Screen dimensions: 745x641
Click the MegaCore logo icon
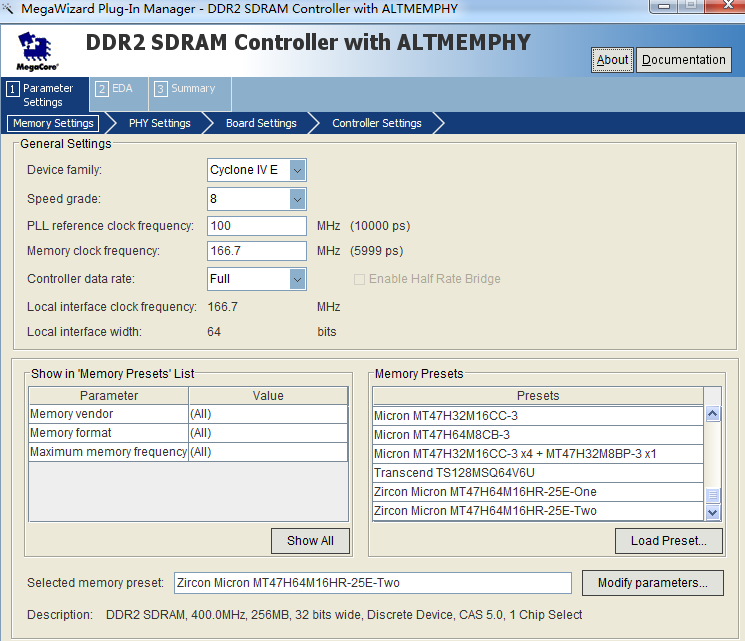37,51
